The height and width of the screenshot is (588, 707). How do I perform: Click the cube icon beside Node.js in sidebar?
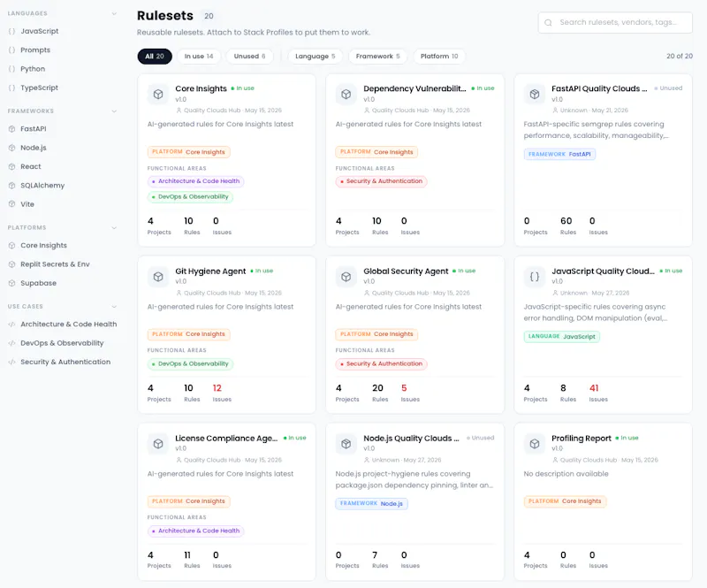11,148
